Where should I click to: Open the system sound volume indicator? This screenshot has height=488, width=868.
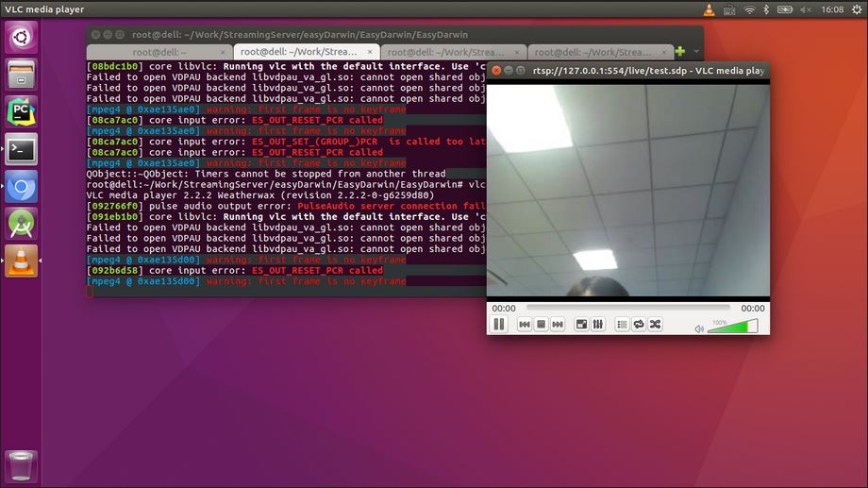[806, 9]
